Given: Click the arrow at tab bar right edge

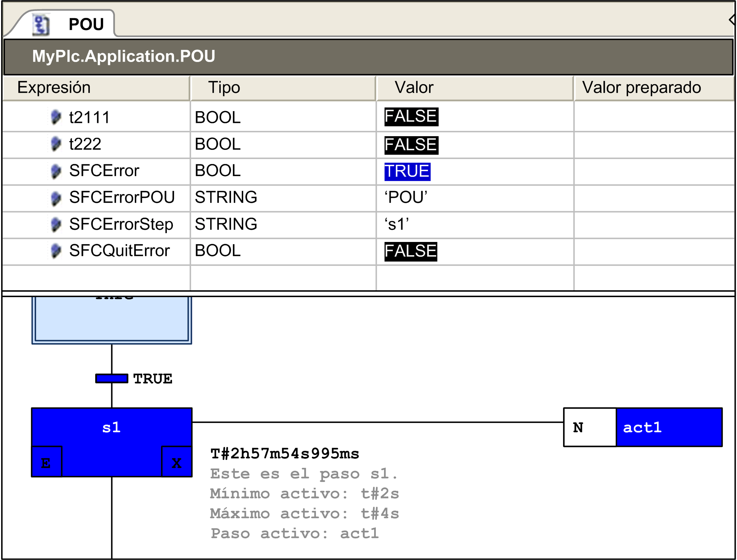Looking at the screenshot, I should coord(732,19).
